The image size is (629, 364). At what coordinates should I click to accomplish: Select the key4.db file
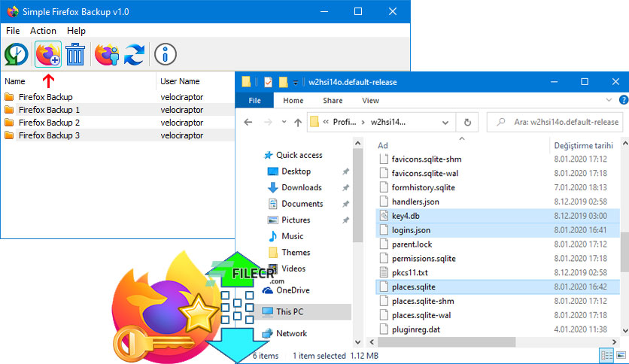click(x=497, y=216)
